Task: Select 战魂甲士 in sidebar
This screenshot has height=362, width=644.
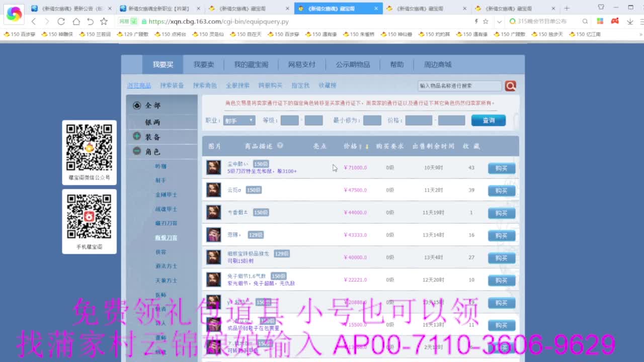Action: (x=166, y=209)
